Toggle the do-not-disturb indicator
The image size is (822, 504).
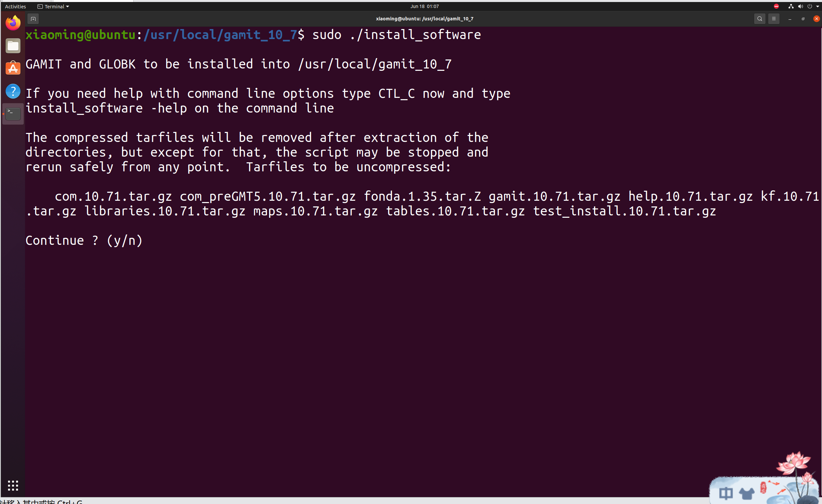point(777,6)
